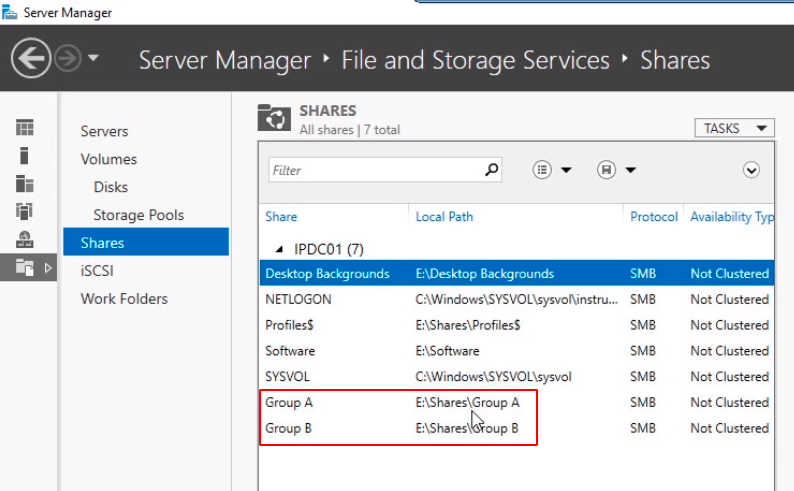Open the saved queries dropdown arrow
794x491 pixels.
pyautogui.click(x=630, y=170)
